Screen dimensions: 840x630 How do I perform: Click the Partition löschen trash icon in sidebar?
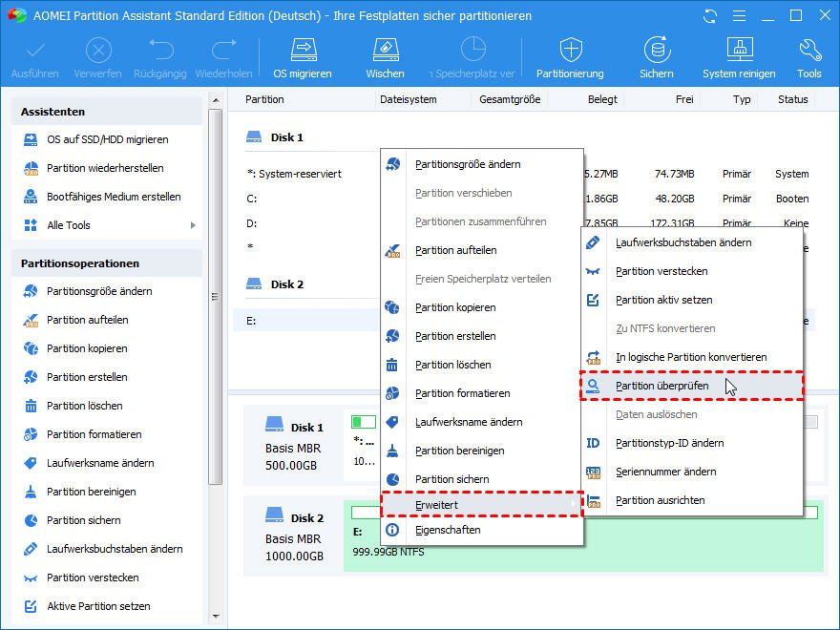pos(31,406)
